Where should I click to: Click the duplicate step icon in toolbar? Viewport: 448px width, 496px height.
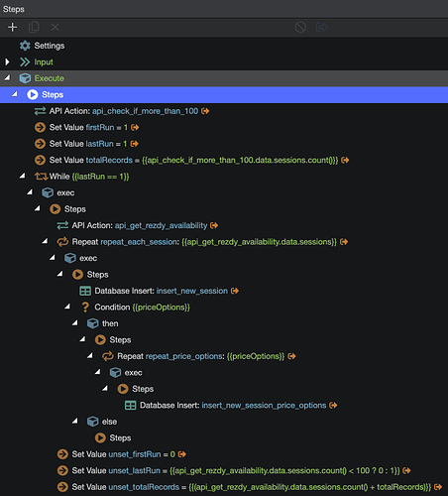(x=34, y=27)
